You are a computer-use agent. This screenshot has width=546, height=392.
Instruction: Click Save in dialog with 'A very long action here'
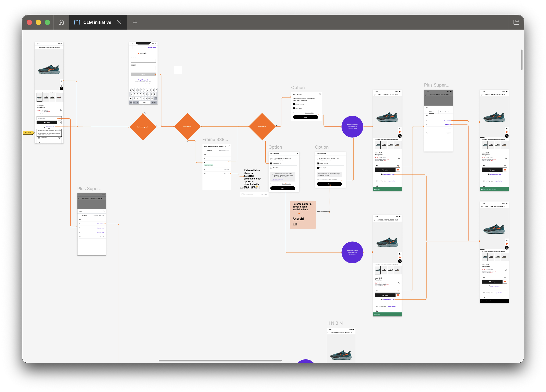(283, 188)
